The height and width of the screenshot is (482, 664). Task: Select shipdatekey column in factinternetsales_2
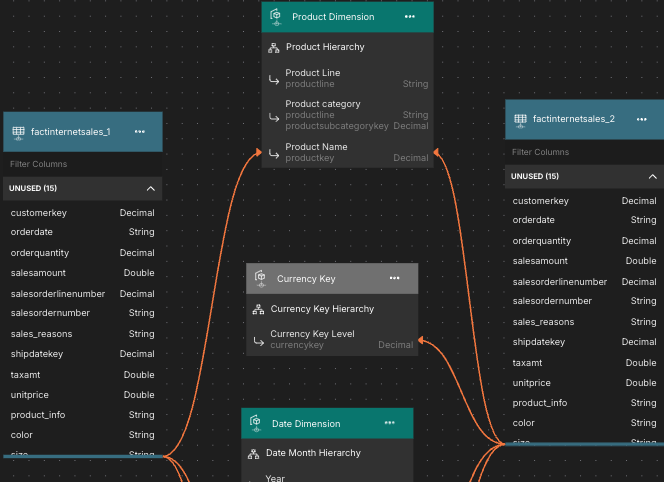coord(584,342)
